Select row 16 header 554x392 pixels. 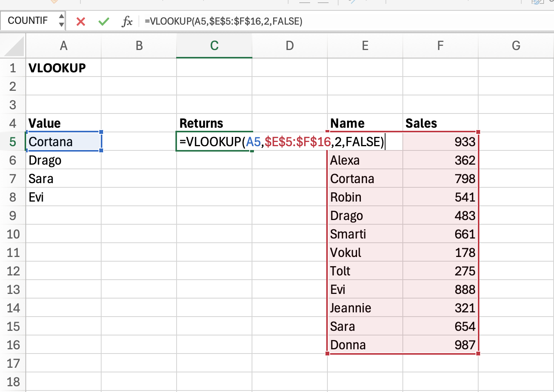point(13,345)
